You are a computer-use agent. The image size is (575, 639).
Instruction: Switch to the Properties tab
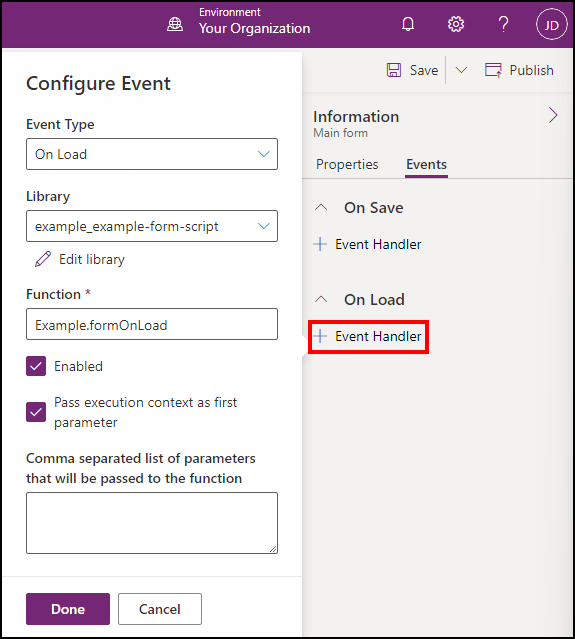(x=347, y=164)
